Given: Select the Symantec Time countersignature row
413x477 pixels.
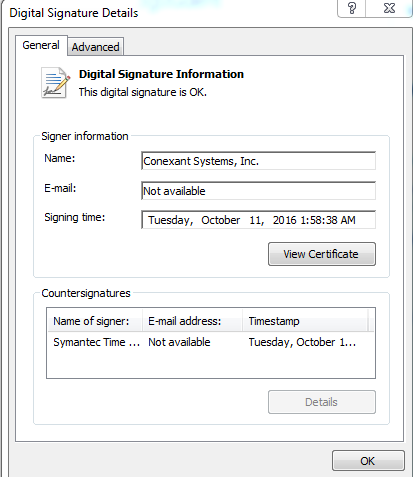Looking at the screenshot, I should 211,342.
